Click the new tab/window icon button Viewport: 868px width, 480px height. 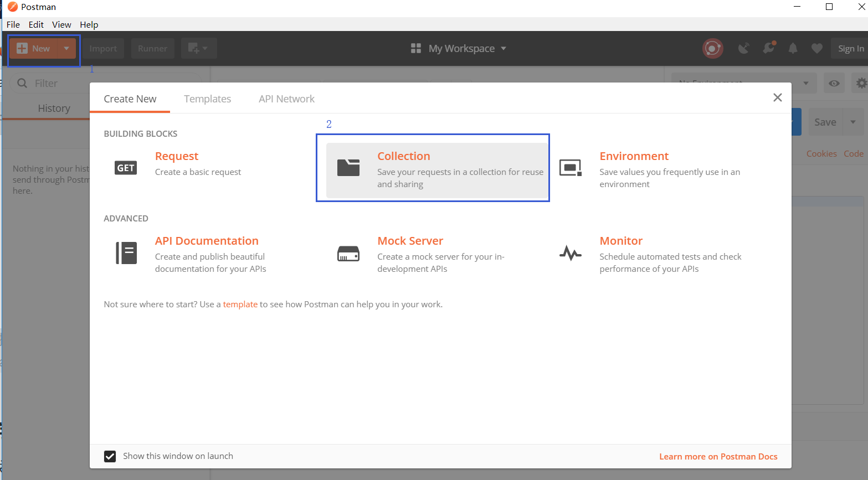click(198, 49)
